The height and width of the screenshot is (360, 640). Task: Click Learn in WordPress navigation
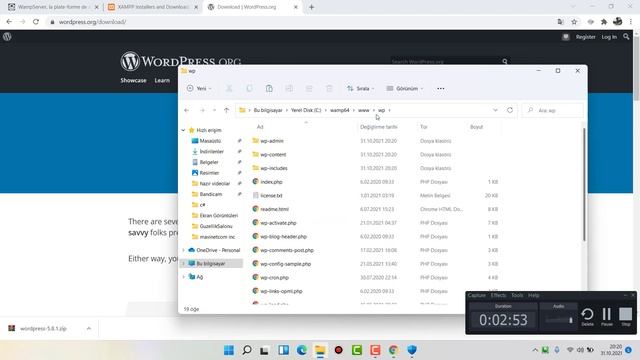click(162, 80)
